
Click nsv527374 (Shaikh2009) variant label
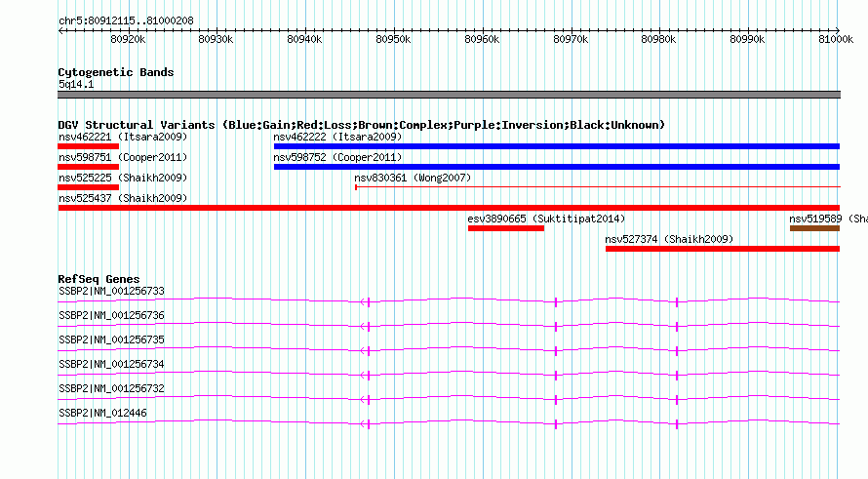[669, 239]
